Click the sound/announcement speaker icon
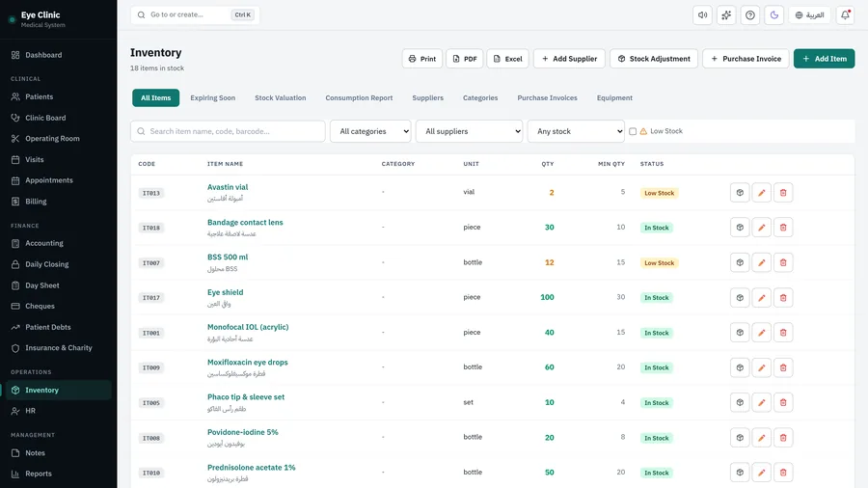 pos(702,14)
